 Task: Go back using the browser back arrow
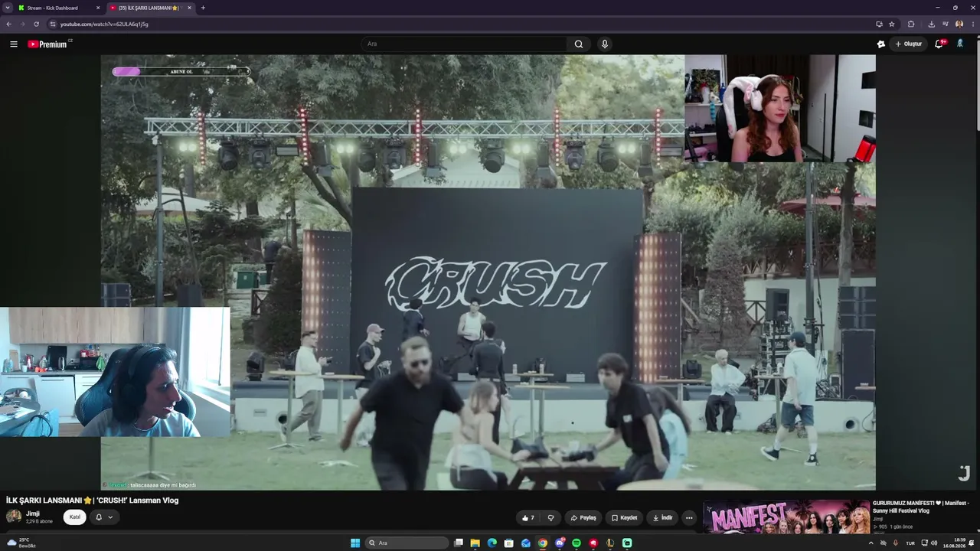pos(8,24)
